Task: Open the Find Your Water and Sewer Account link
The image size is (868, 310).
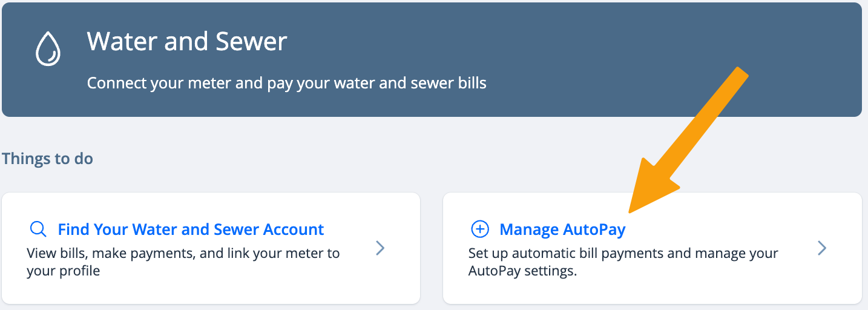Action: [x=191, y=229]
